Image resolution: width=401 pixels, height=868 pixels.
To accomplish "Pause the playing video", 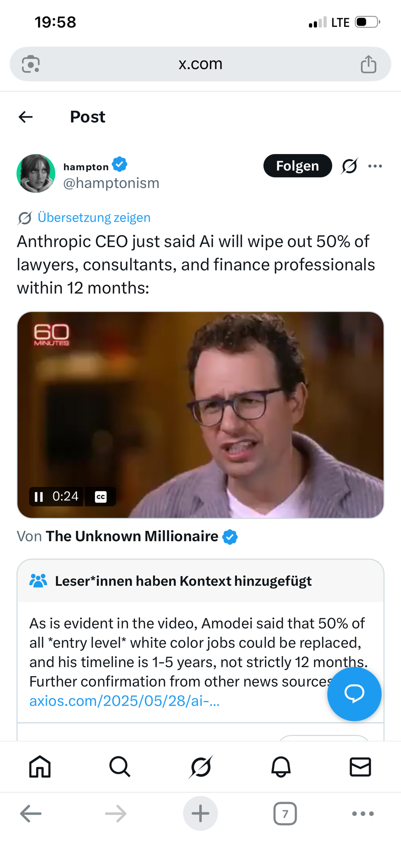I will [x=39, y=496].
